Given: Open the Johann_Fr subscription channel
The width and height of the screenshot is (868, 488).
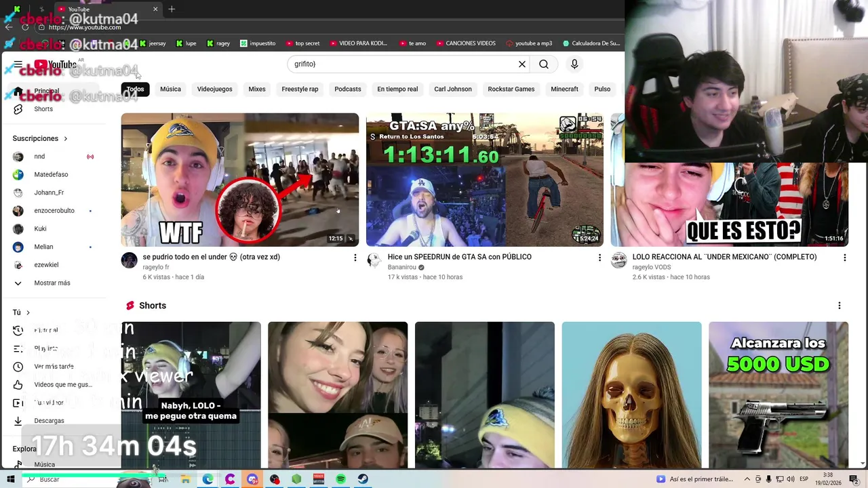Looking at the screenshot, I should 54,192.
